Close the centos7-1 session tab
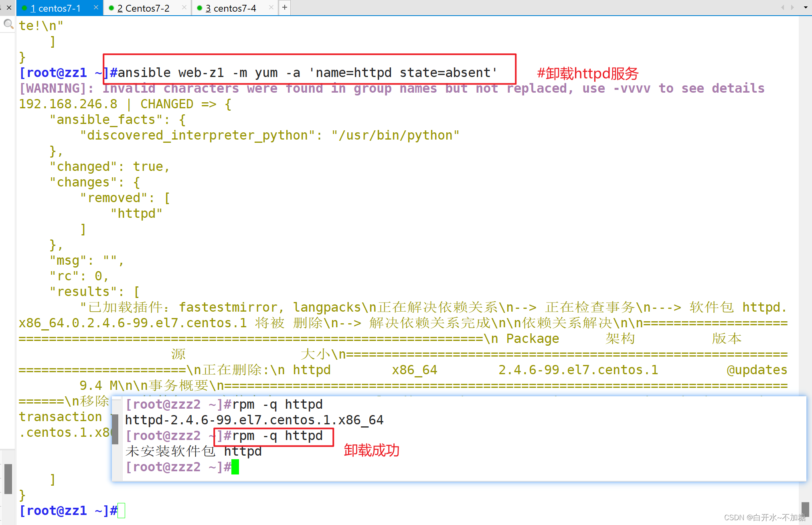The image size is (812, 525). tap(96, 8)
